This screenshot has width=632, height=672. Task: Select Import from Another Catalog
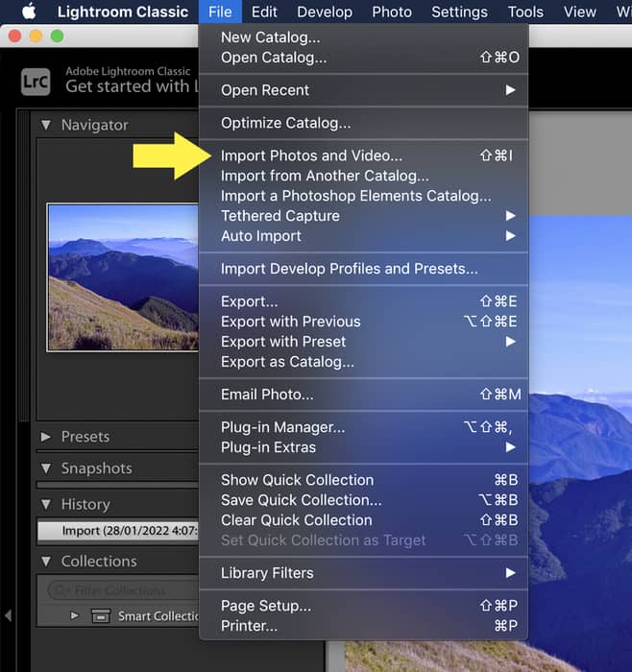[x=364, y=176]
